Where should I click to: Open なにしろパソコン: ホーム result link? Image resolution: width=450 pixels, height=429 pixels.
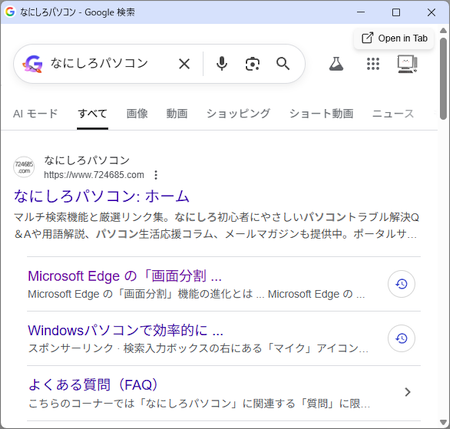(102, 196)
